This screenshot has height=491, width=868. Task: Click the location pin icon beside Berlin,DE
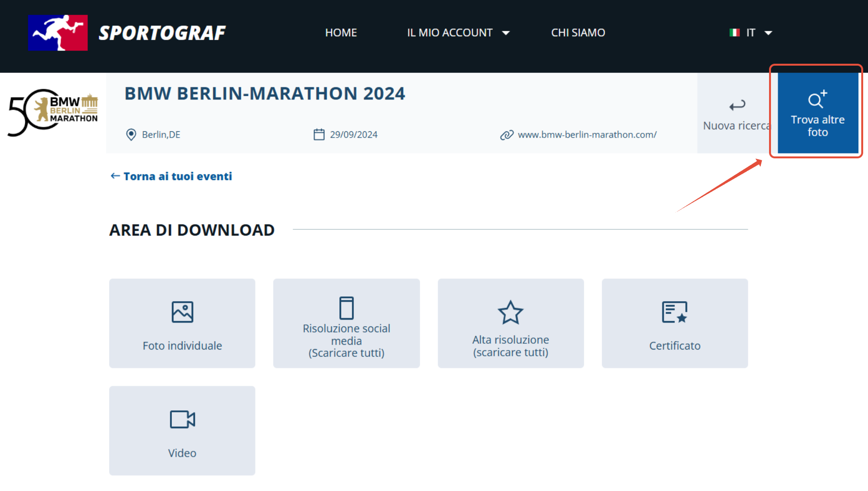click(x=131, y=135)
